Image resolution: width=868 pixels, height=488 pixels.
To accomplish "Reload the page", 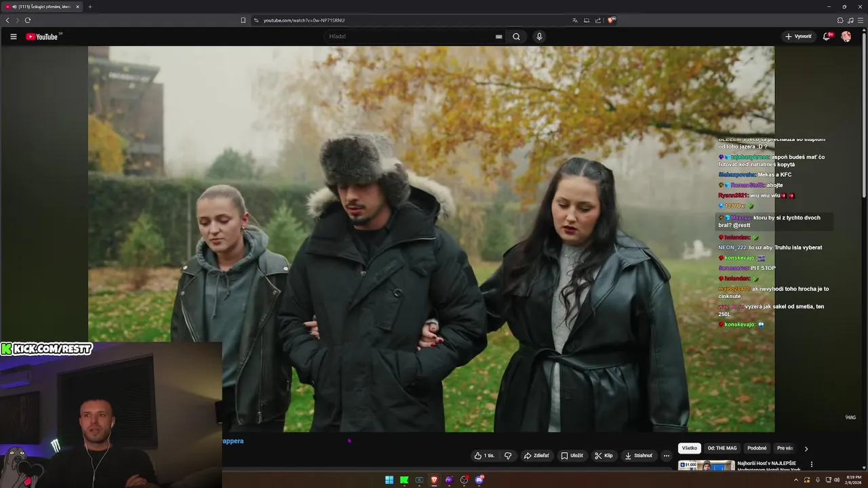I will 28,20.
